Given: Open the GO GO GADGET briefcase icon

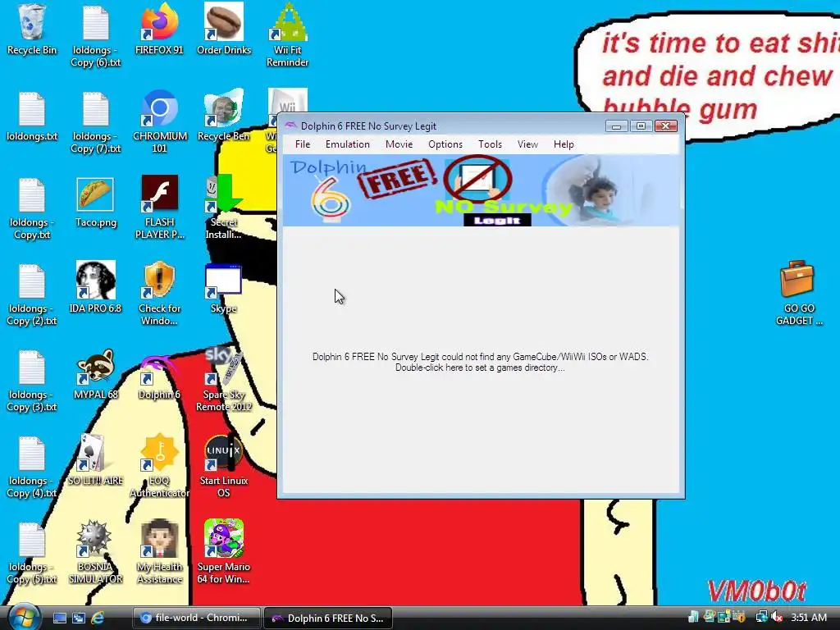Looking at the screenshot, I should 798,294.
